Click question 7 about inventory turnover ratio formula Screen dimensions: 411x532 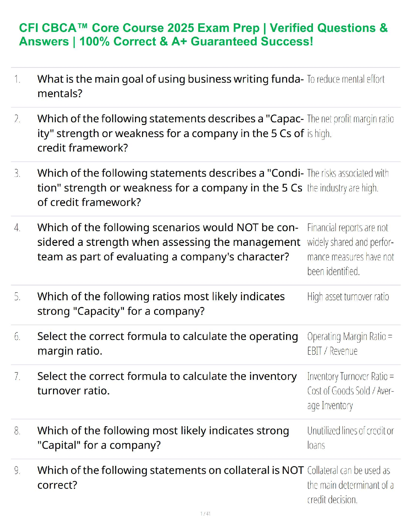167,384
